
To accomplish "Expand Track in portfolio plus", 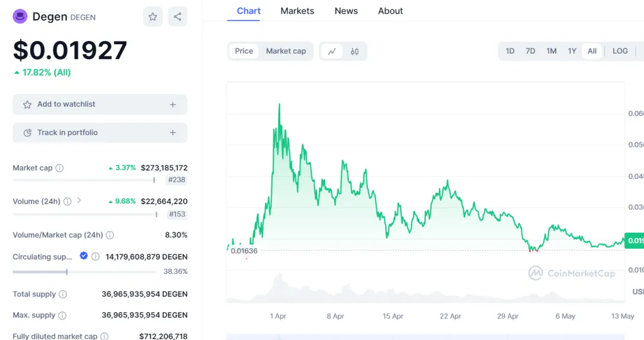I will (x=173, y=133).
